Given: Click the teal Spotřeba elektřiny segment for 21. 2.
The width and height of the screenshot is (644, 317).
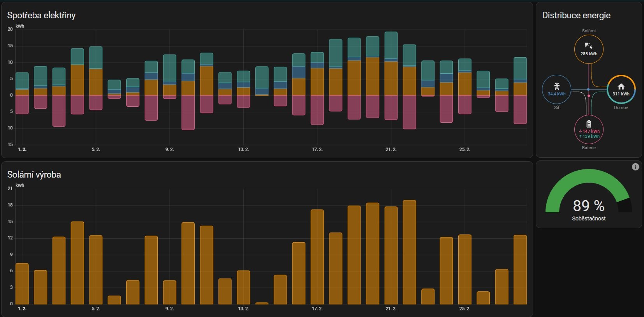Looking at the screenshot, I should coord(391,45).
